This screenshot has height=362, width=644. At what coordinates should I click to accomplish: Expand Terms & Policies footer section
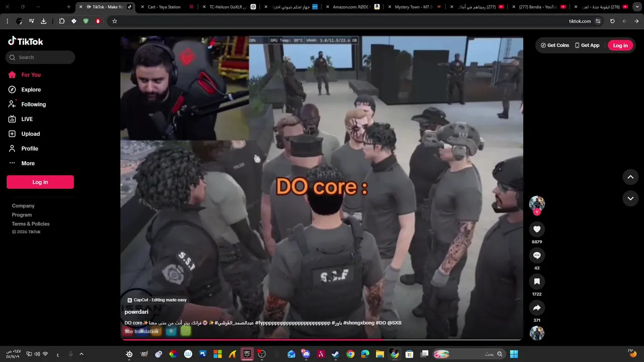point(31,224)
